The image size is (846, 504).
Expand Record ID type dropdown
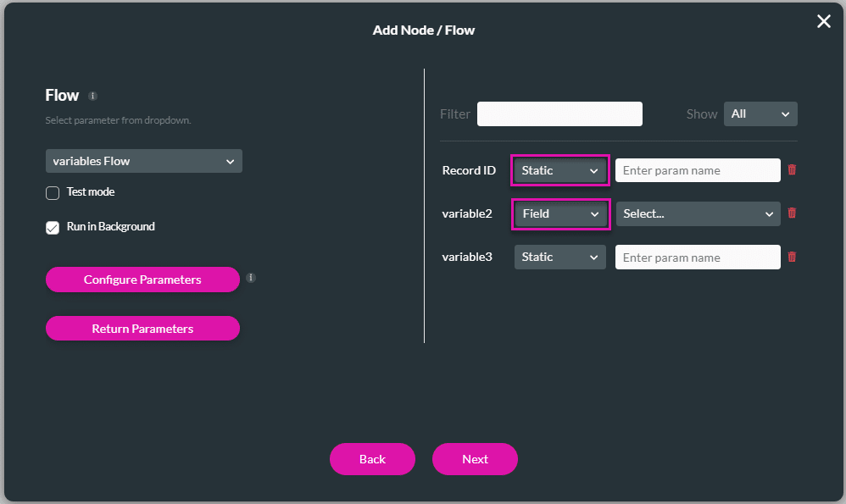[559, 170]
